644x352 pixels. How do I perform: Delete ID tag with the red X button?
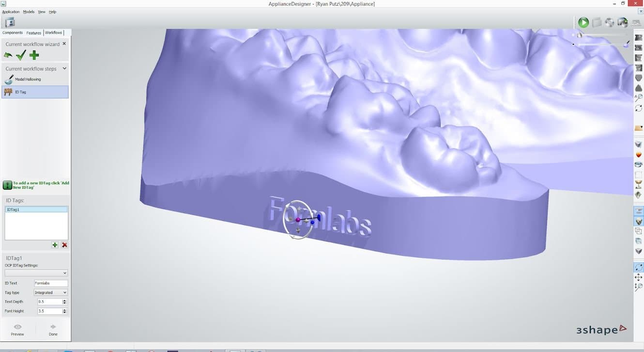coord(64,245)
